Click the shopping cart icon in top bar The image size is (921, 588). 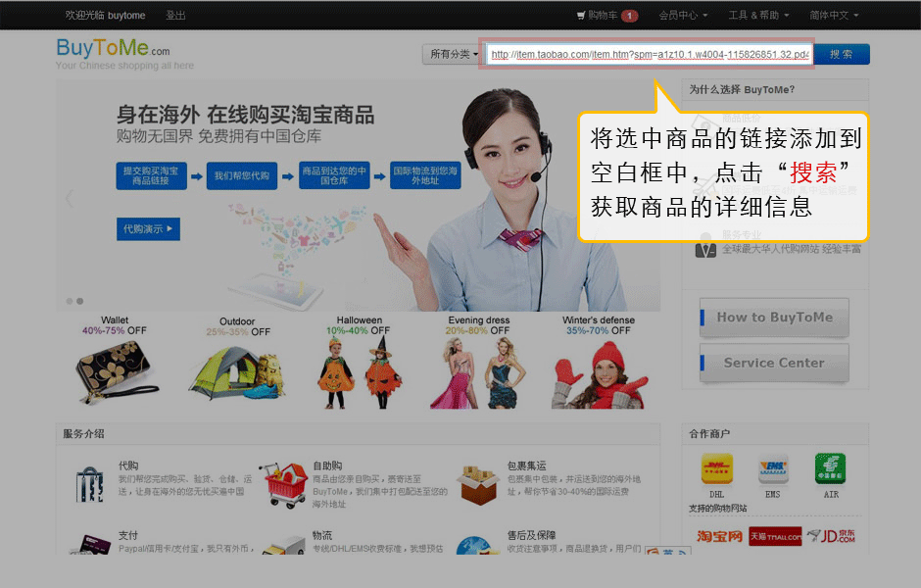582,16
